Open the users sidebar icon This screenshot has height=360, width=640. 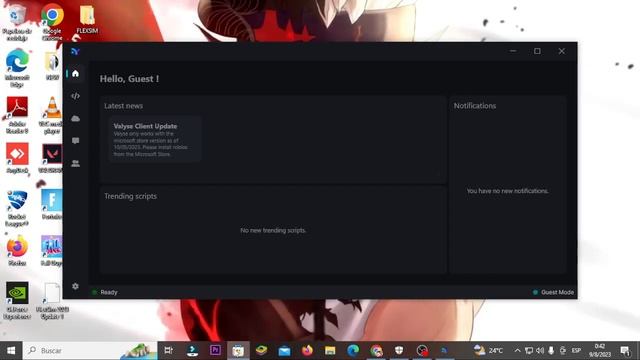[76, 163]
